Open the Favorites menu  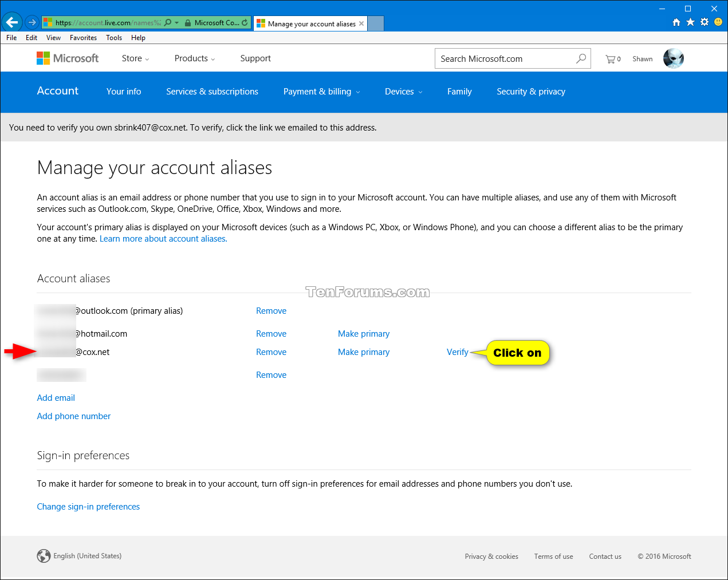tap(83, 38)
